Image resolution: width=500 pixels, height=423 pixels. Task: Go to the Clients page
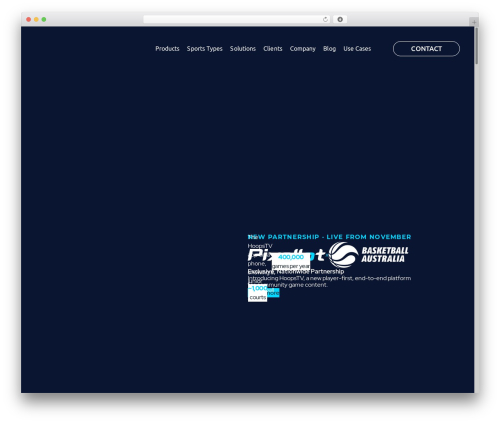point(273,49)
